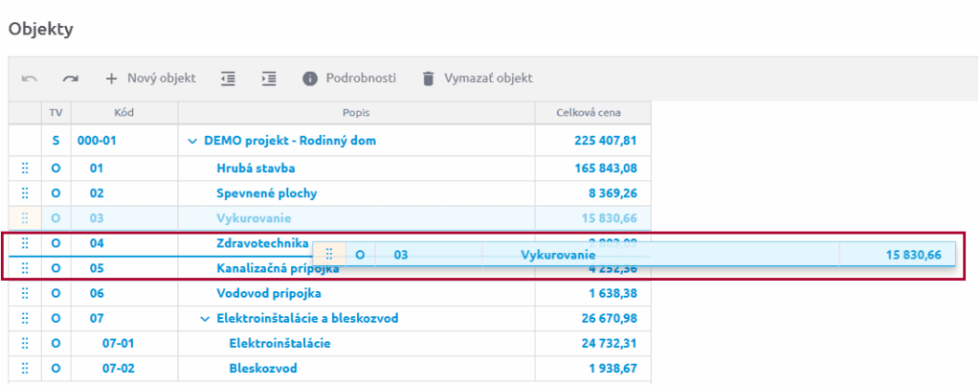980x386 pixels.
Task: Grab drag handle of Vodovod prípojka row
Action: (x=25, y=293)
